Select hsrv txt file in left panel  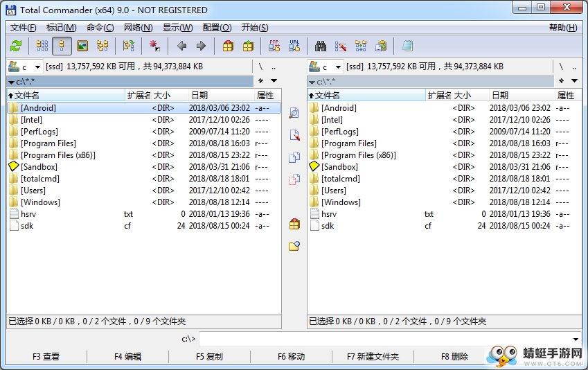(x=144, y=214)
